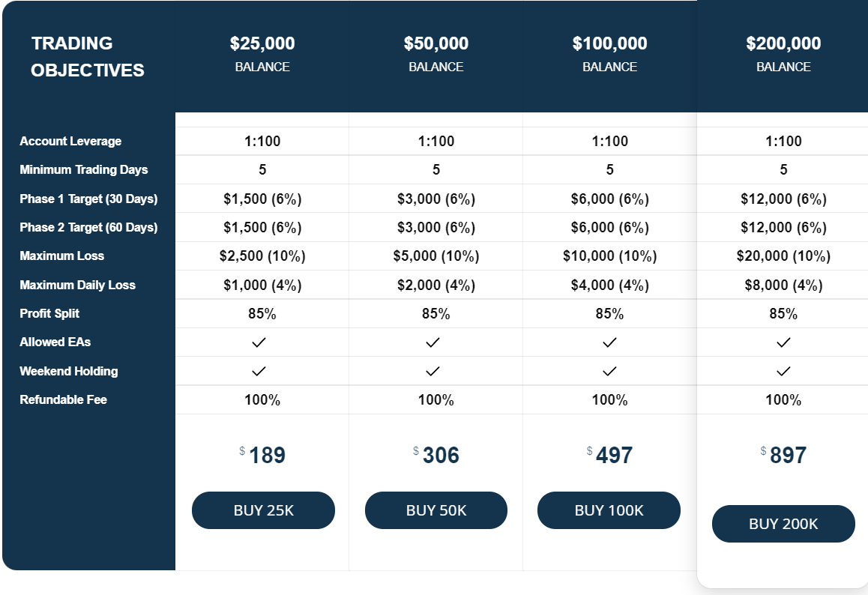Screen dimensions: 868x595
Task: Select the $200,000 Balance column header
Action: pyautogui.click(x=783, y=52)
